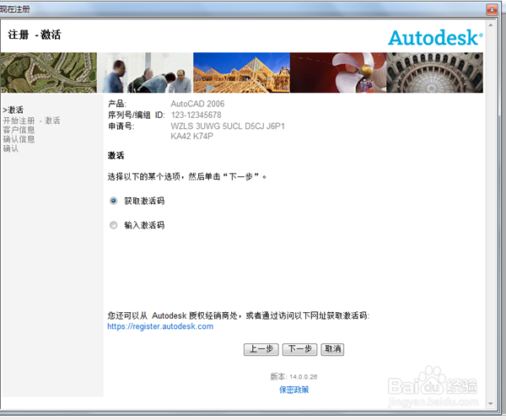Click the scrollbar down arrow

tap(491, 403)
